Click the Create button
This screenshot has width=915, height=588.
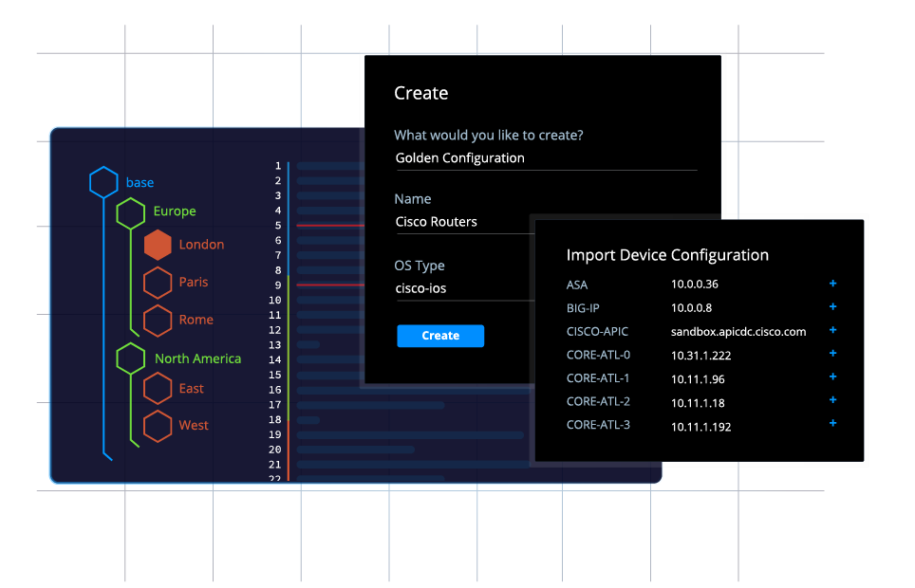click(x=440, y=336)
